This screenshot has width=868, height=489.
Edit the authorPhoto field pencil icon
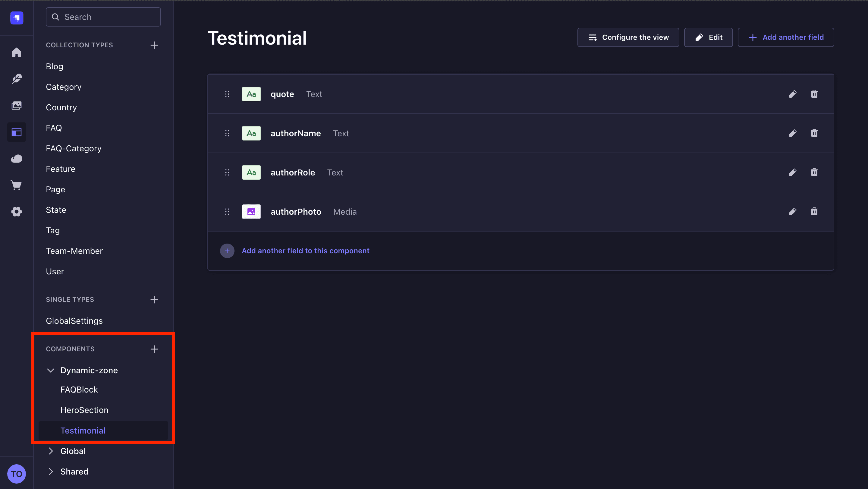tap(793, 212)
